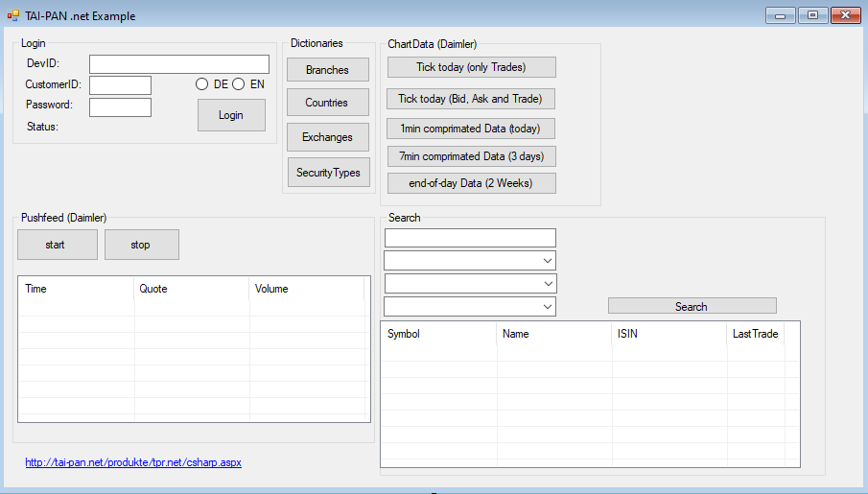Focus the DevID input field

click(x=179, y=64)
